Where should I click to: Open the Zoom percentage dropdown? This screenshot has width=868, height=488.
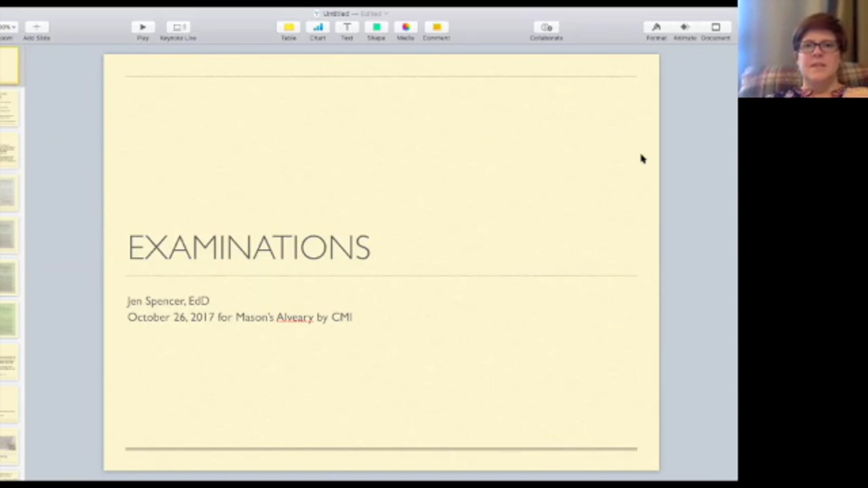8,27
